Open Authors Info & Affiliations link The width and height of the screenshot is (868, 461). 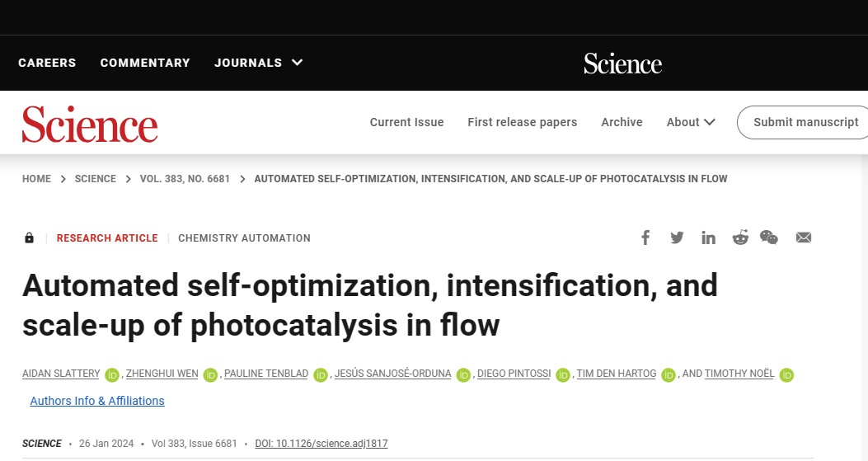pyautogui.click(x=97, y=401)
